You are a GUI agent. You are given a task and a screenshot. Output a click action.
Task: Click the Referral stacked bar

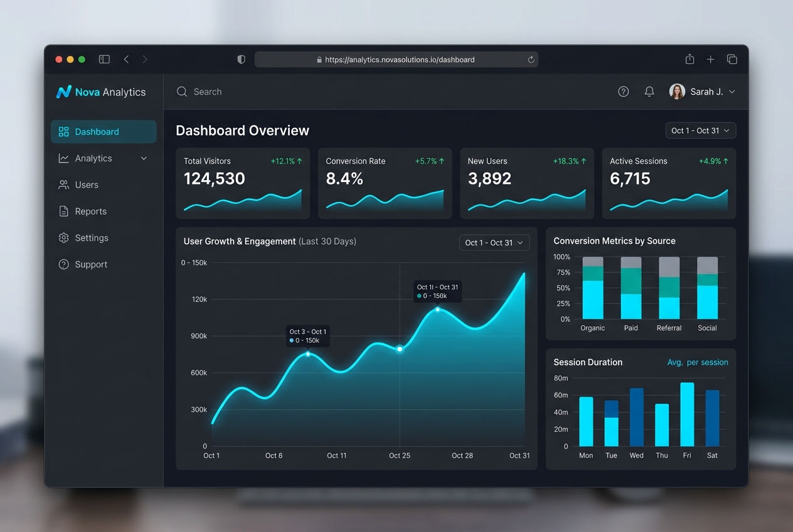tap(669, 288)
